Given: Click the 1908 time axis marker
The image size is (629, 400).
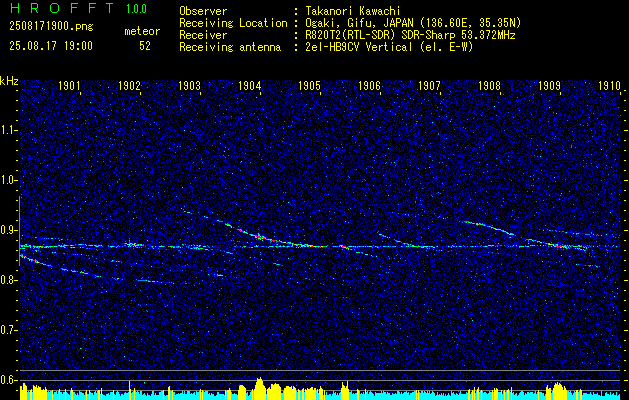Looking at the screenshot, I should tap(489, 85).
